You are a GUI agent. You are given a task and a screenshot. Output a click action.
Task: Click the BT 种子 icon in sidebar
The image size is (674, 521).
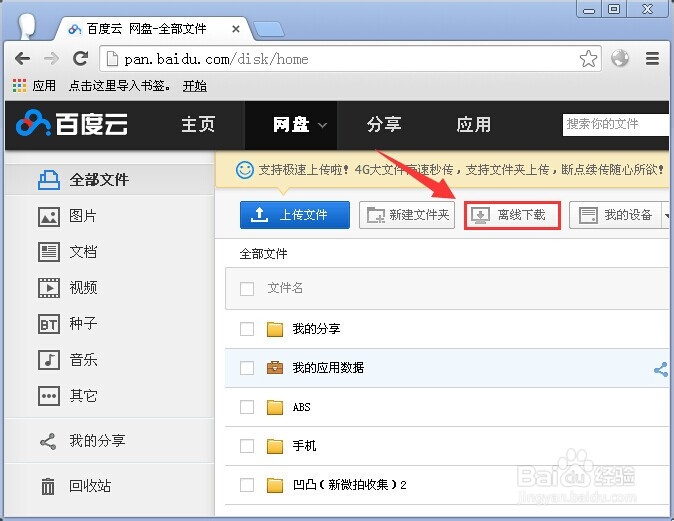pyautogui.click(x=49, y=324)
